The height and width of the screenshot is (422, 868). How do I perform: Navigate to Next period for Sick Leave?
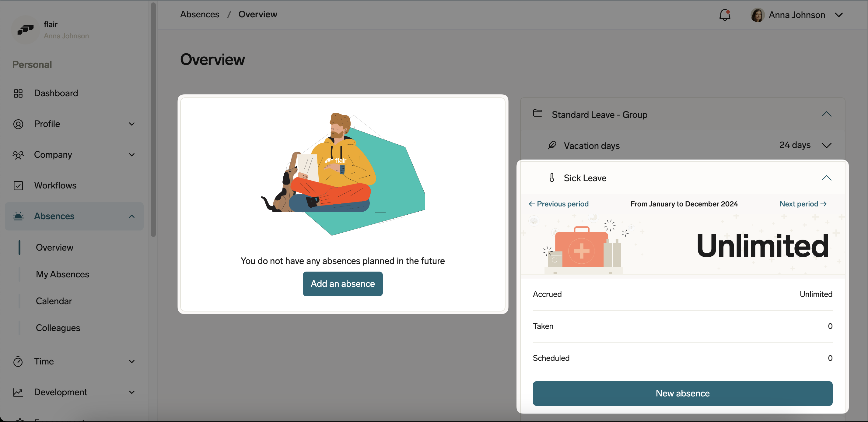(x=803, y=204)
